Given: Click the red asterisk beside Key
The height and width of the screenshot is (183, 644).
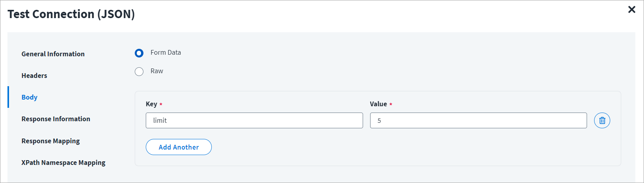Looking at the screenshot, I should [161, 104].
